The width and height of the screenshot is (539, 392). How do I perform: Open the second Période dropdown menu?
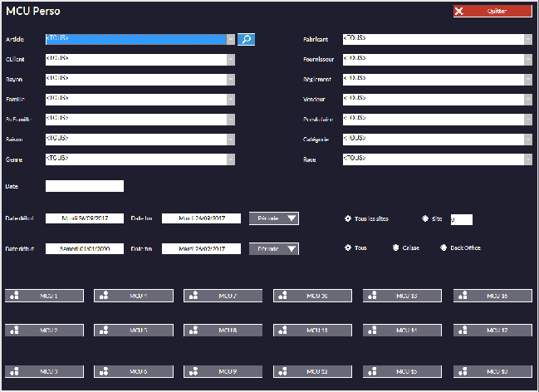coord(274,248)
